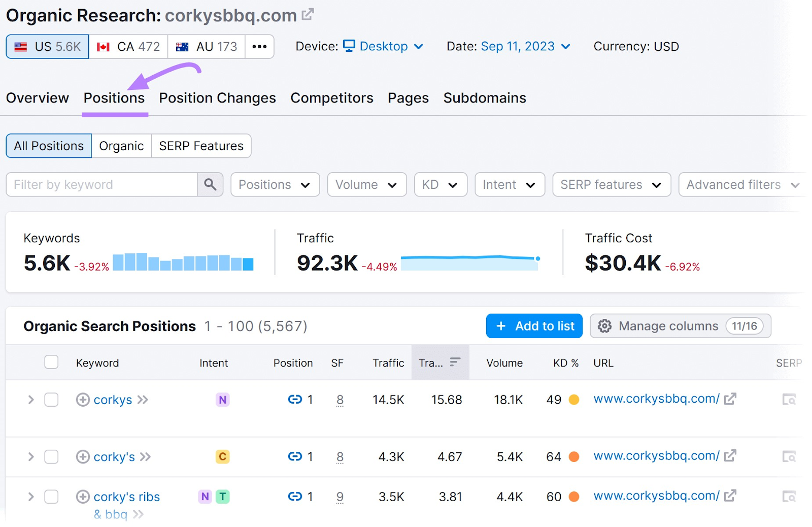Viewport: 812px width, 527px height.
Task: Check the checkbox for corky's ribs & bbq row
Action: click(51, 497)
